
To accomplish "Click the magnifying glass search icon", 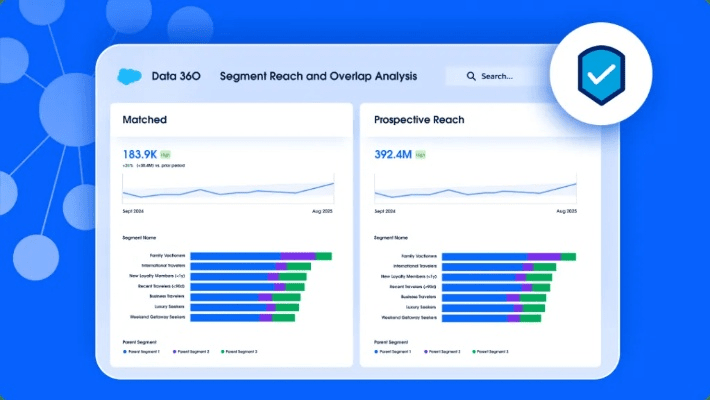I will [x=468, y=76].
